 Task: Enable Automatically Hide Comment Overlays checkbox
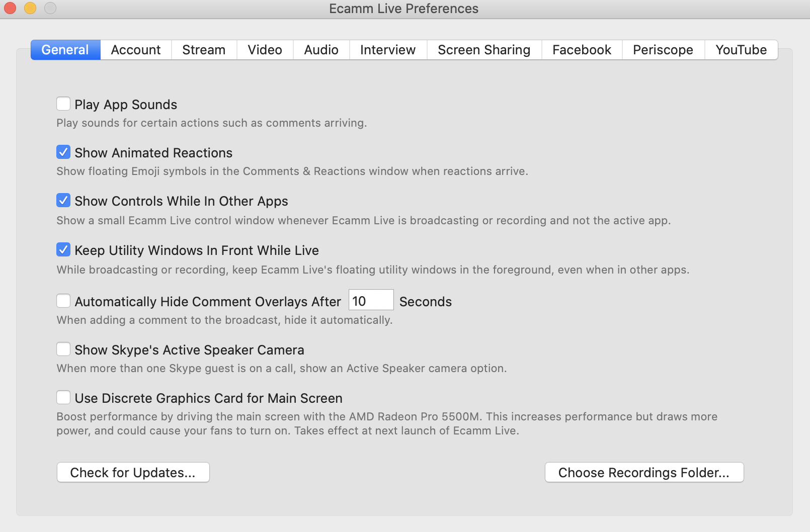(x=63, y=301)
